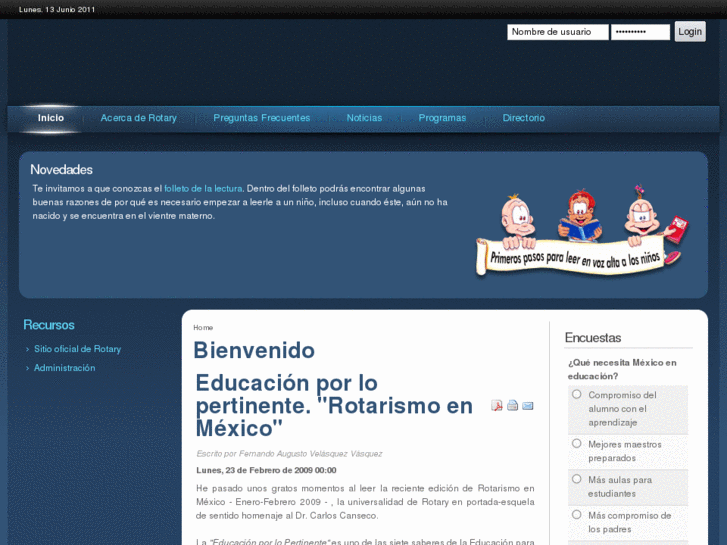
Task: Click the article title 'Educación por lo pertinente'
Action: [334, 405]
